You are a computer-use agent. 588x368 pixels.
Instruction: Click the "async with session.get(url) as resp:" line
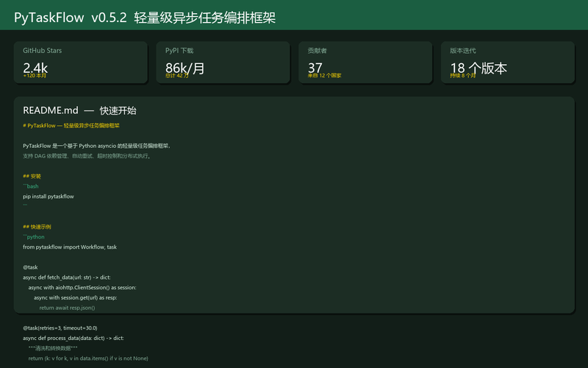point(76,298)
